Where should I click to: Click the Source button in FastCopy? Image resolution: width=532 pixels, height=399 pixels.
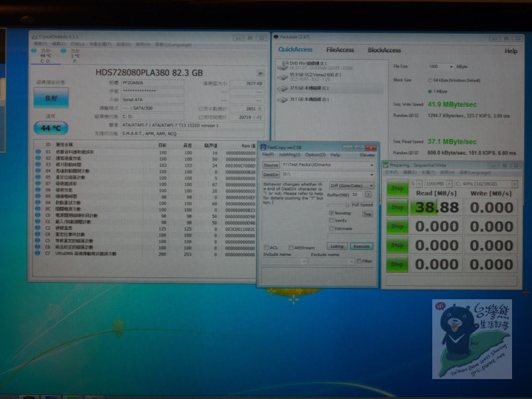point(271,165)
